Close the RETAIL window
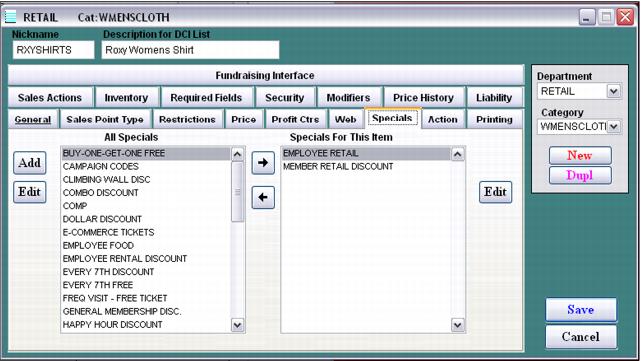The width and height of the screenshot is (642, 361). tap(625, 17)
